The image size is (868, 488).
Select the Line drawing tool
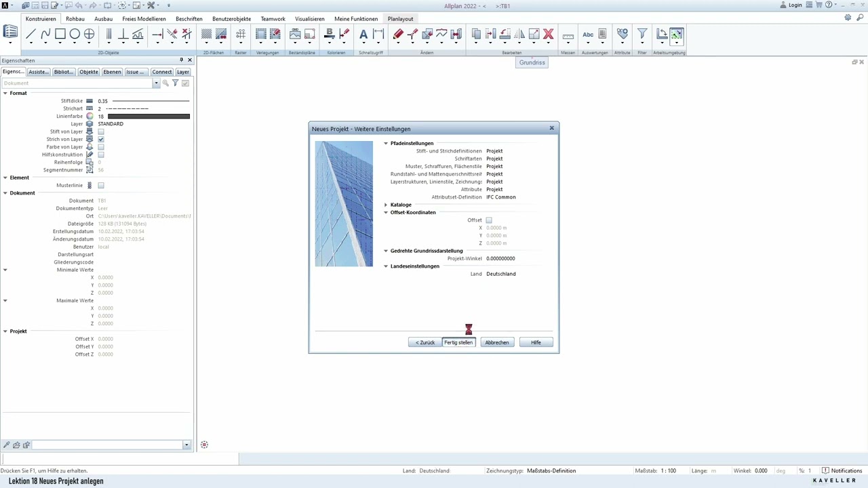(31, 34)
